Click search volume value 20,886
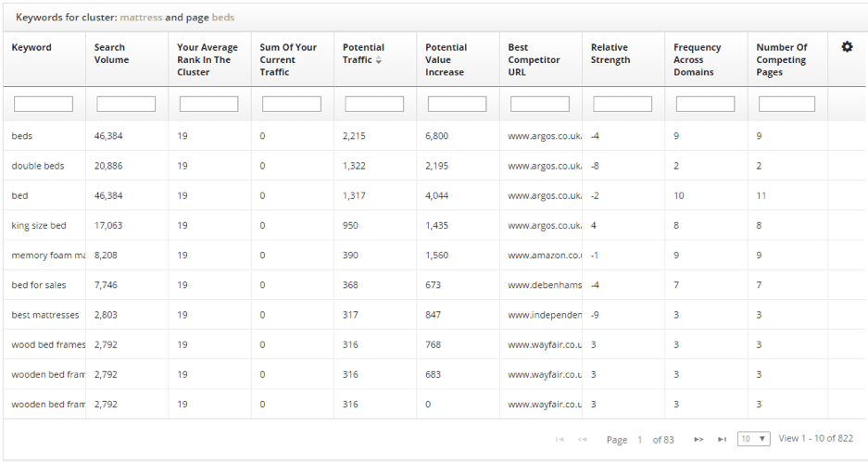868x462 pixels. pyautogui.click(x=108, y=166)
